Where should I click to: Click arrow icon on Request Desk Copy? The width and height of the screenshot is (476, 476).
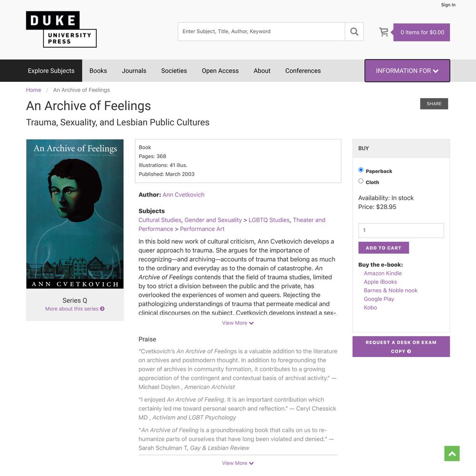[x=409, y=351]
